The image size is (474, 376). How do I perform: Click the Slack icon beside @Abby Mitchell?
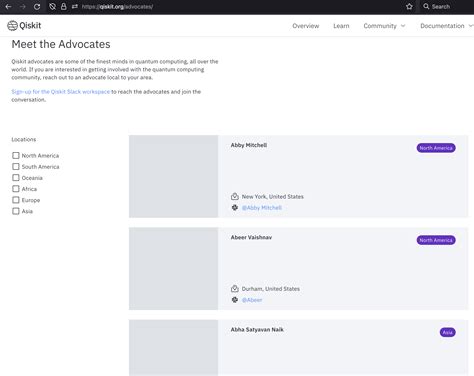(235, 207)
